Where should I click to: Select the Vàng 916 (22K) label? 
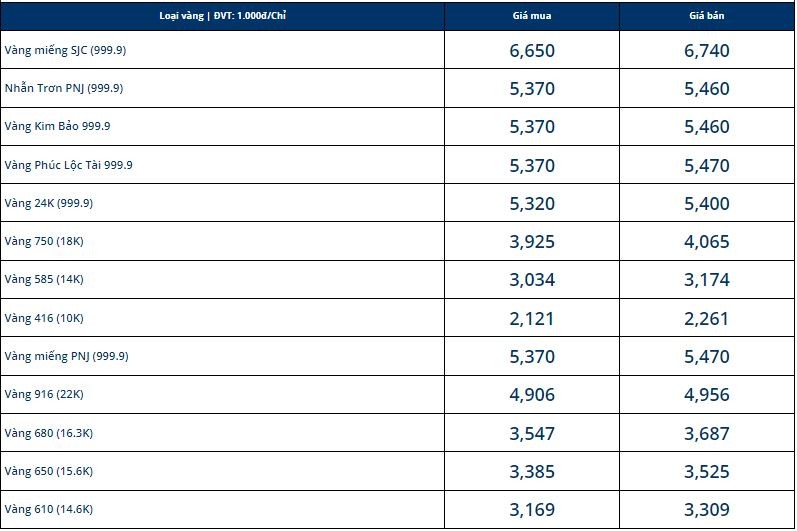44,394
